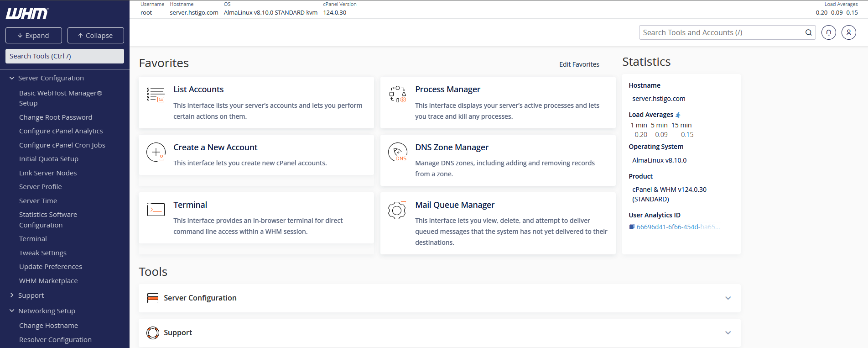Click the List Accounts card icon

[x=156, y=95]
